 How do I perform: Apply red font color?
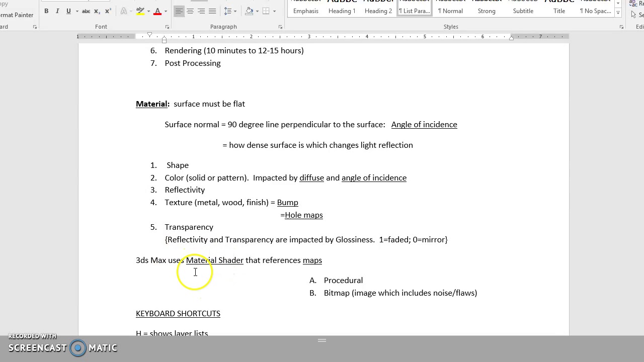click(x=157, y=11)
